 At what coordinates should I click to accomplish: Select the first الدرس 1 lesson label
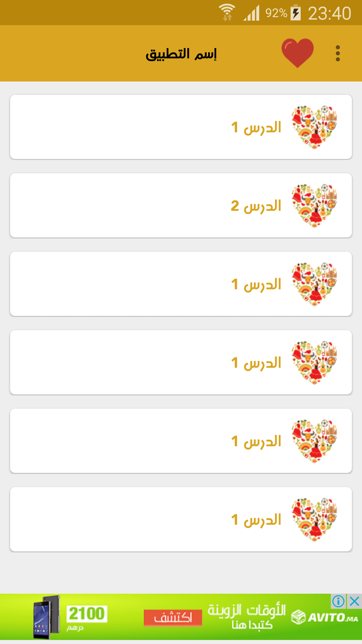pos(256,127)
